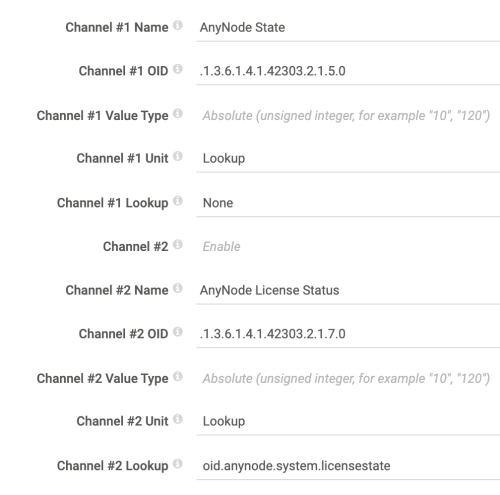Open the Channel #2 Lookup help icon

(178, 464)
